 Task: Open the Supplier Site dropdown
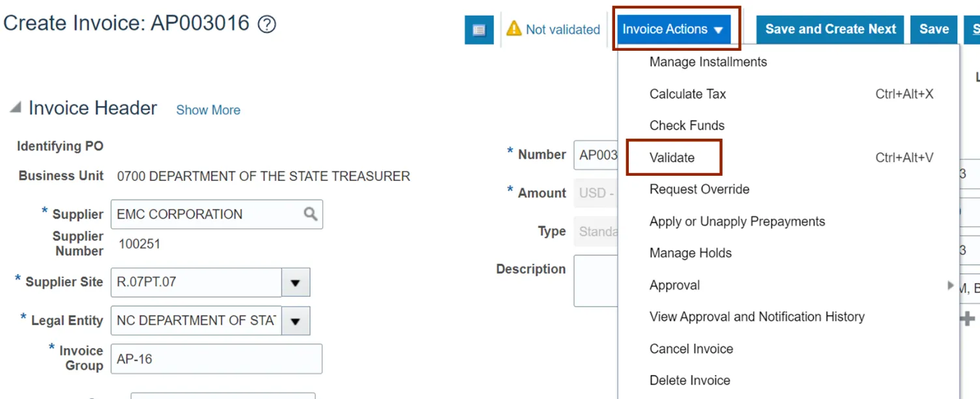296,282
